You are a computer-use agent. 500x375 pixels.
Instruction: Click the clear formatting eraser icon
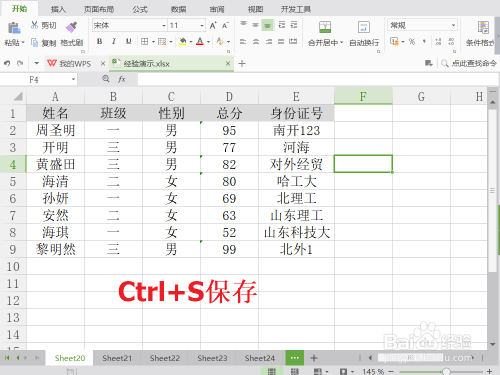pyautogui.click(x=220, y=42)
